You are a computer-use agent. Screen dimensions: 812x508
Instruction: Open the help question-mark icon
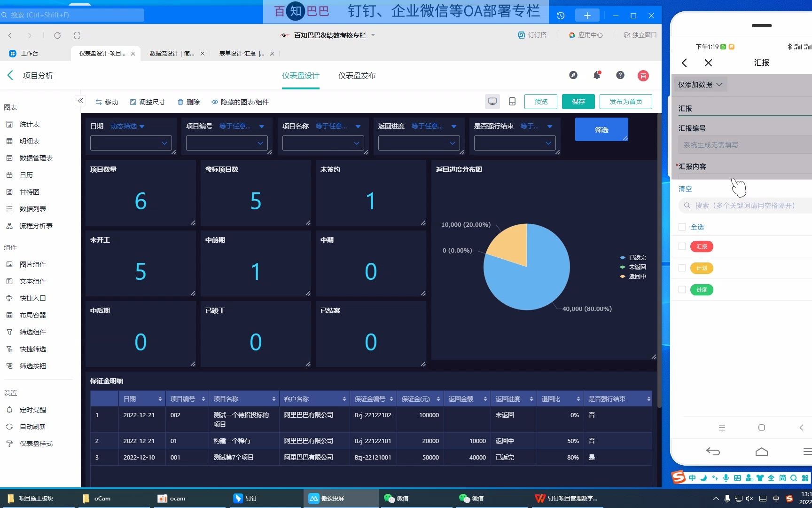pos(620,75)
